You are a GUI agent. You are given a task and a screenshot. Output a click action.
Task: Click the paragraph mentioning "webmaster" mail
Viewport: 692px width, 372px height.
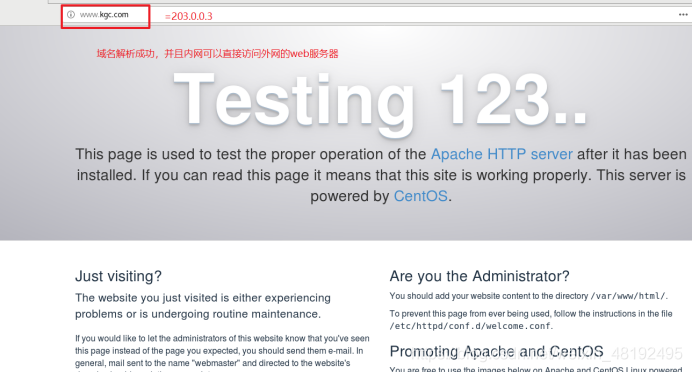[222, 353]
